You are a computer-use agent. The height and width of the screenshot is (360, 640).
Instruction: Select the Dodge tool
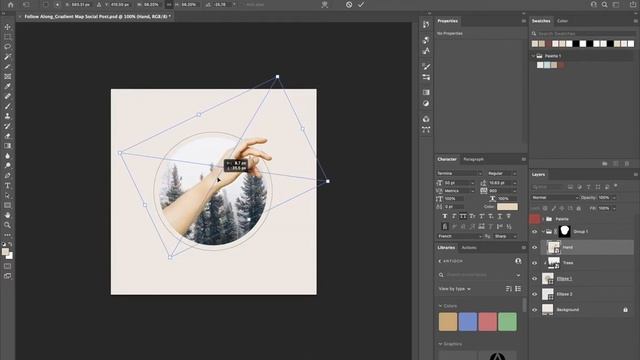point(7,165)
